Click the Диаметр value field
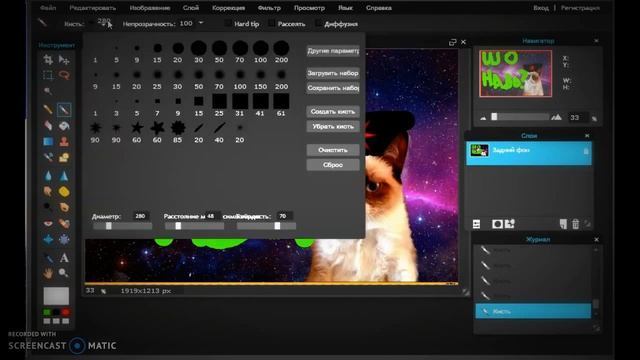The width and height of the screenshot is (640, 360). (x=140, y=216)
